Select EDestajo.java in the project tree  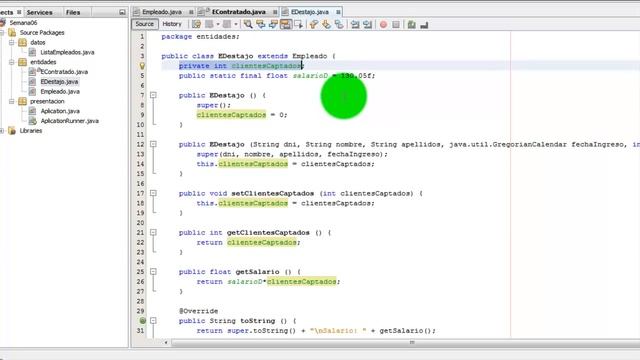tap(59, 82)
